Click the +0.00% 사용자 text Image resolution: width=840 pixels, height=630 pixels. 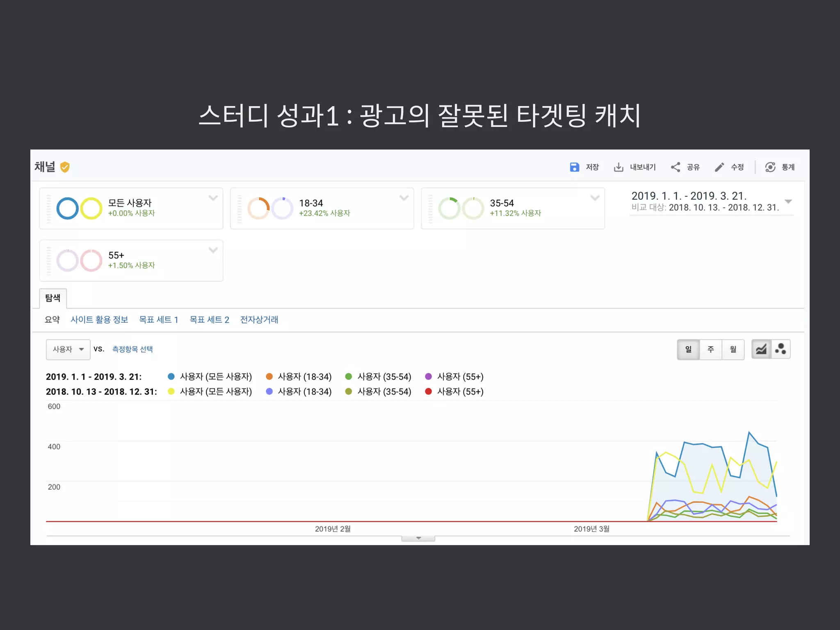131,213
